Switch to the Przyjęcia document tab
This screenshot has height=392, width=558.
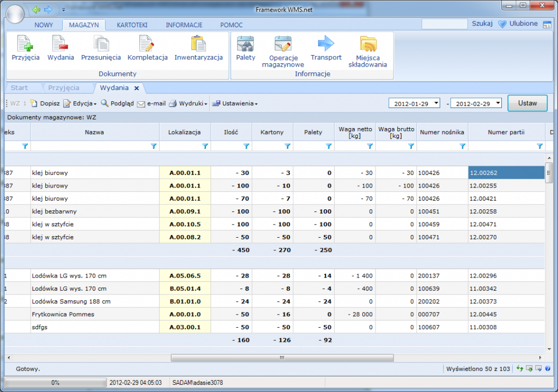coord(63,88)
